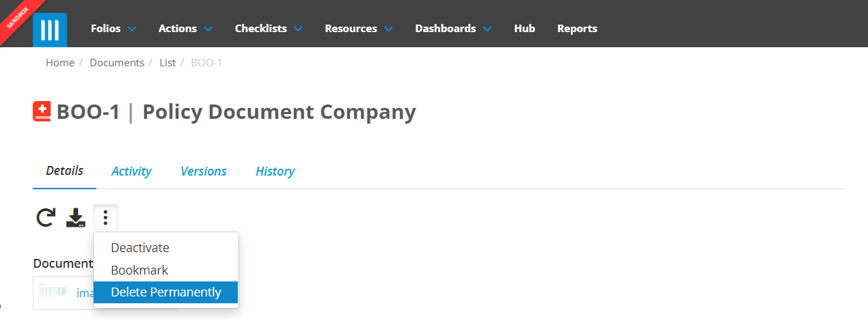This screenshot has height=319, width=868.
Task: Switch to the Versions tab
Action: tap(204, 171)
